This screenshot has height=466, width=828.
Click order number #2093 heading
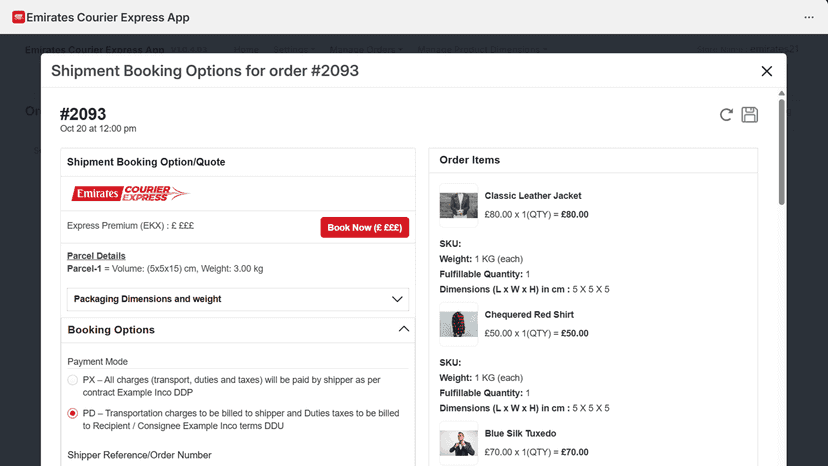pyautogui.click(x=83, y=114)
